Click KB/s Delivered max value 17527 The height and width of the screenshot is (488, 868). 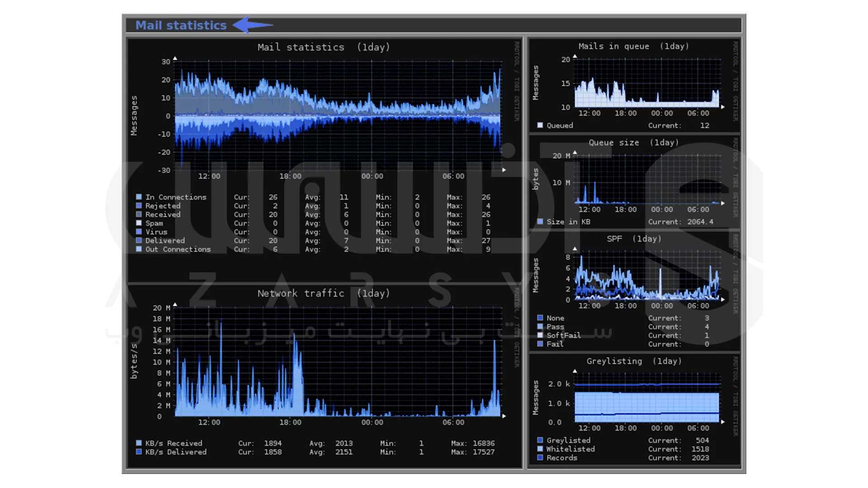(484, 452)
